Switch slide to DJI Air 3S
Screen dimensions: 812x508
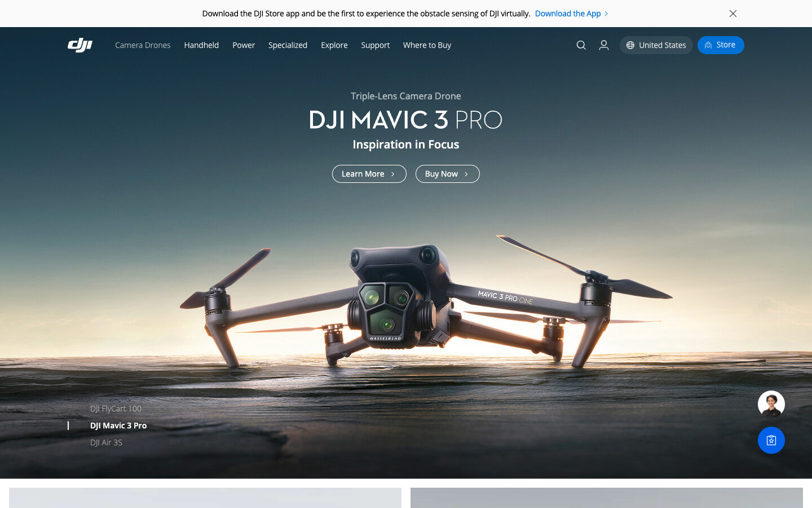[106, 443]
